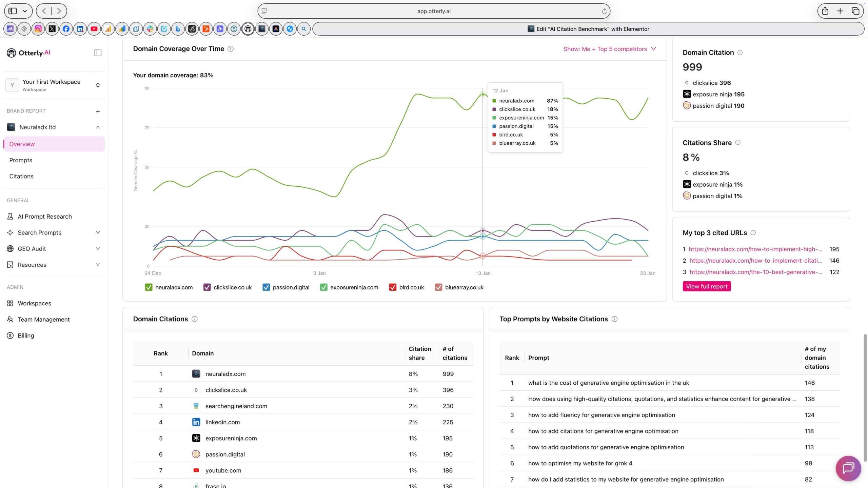The width and height of the screenshot is (868, 488).
Task: Collapse the Neuraladx ltd brand report
Action: click(x=98, y=127)
